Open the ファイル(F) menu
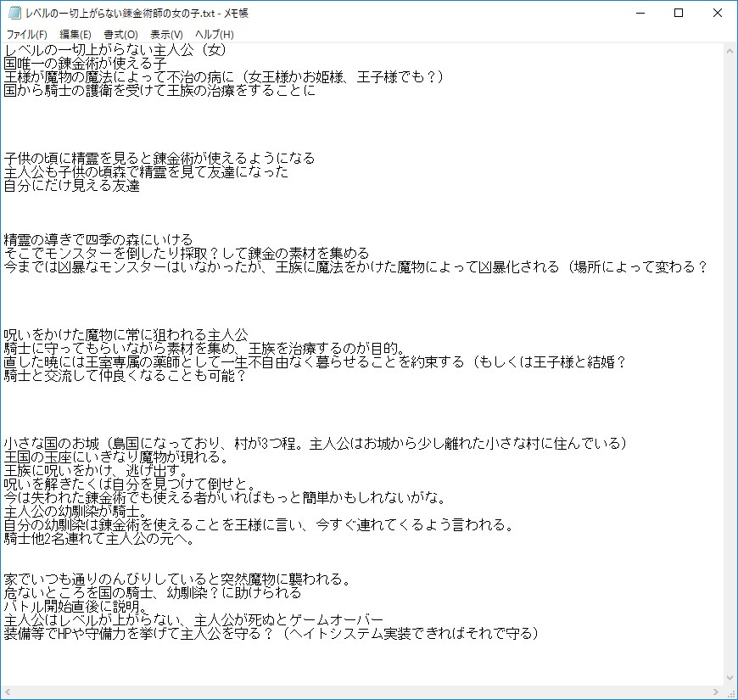Screen dimensions: 738x700 click(x=27, y=35)
